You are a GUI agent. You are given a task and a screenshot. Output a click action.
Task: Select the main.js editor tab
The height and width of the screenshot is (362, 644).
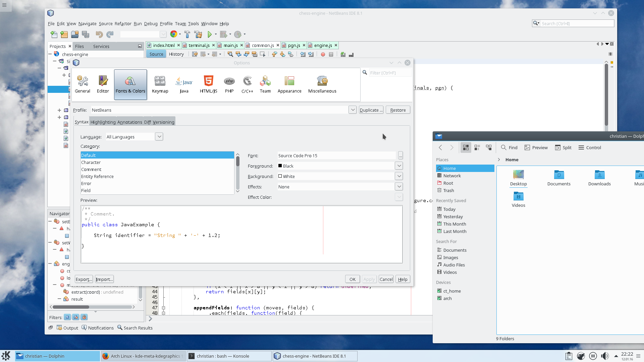coord(230,45)
